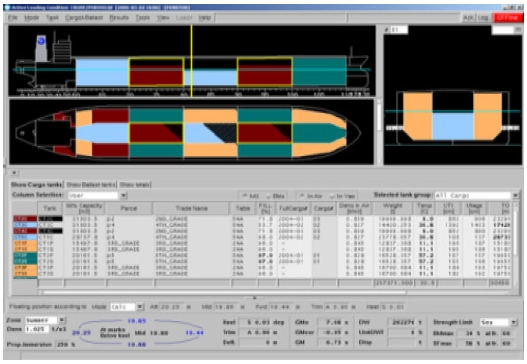Click the Parcel column header
Image resolution: width=527 pixels, height=364 pixels.
[x=129, y=208]
